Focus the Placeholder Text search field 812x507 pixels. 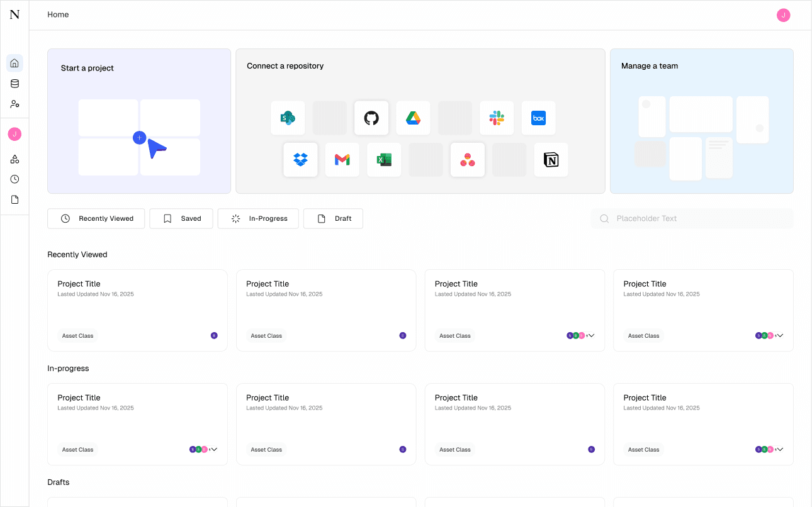692,218
